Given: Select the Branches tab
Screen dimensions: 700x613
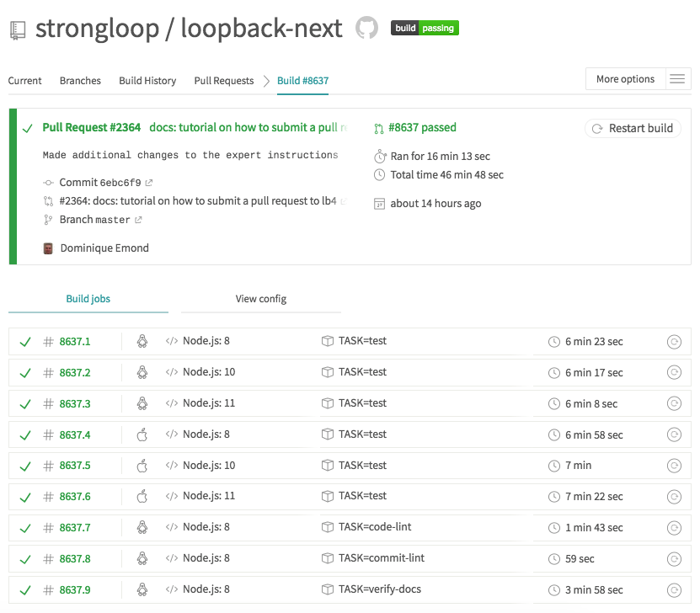Looking at the screenshot, I should click(80, 81).
